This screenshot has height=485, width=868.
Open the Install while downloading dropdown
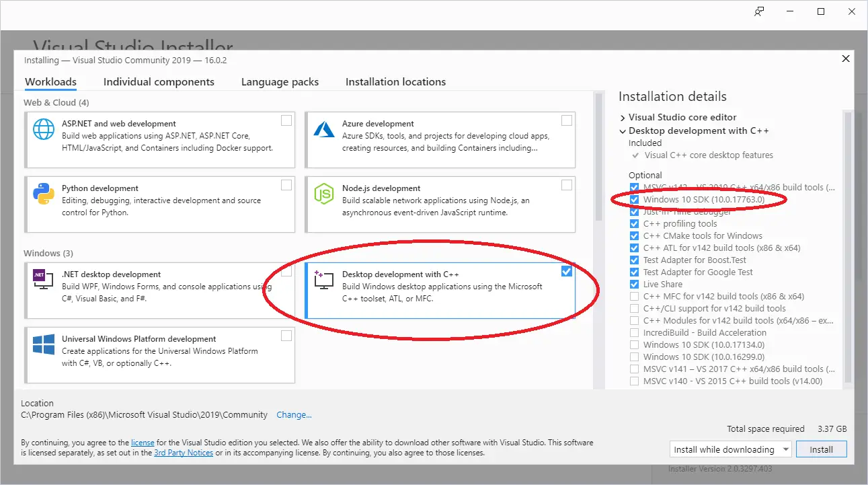787,449
